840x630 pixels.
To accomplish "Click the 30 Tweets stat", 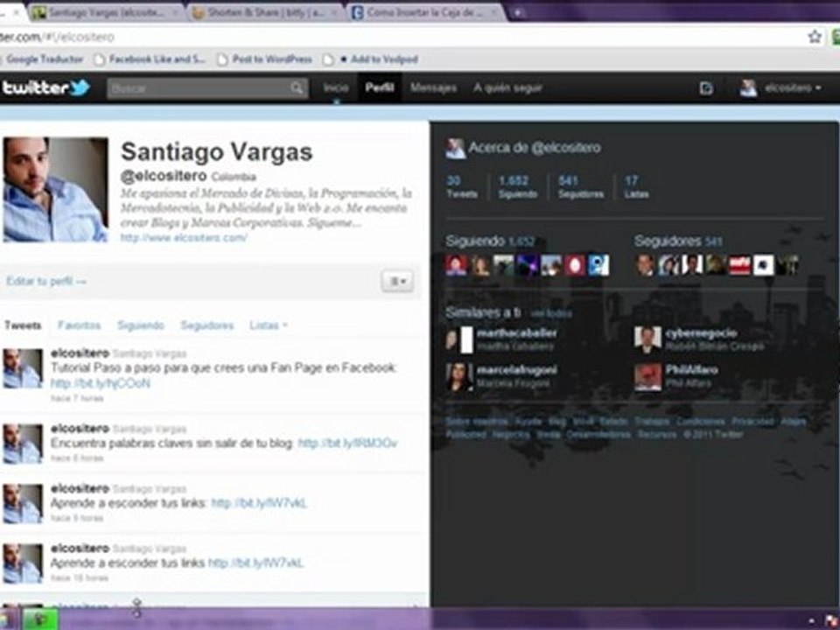I will (462, 186).
